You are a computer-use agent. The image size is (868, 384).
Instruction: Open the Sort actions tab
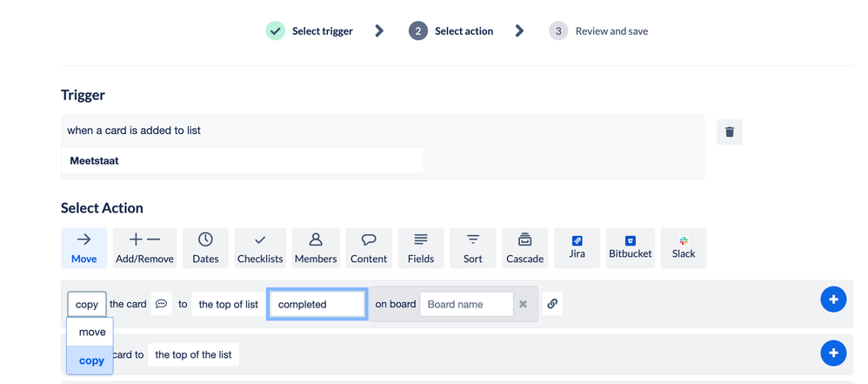473,247
